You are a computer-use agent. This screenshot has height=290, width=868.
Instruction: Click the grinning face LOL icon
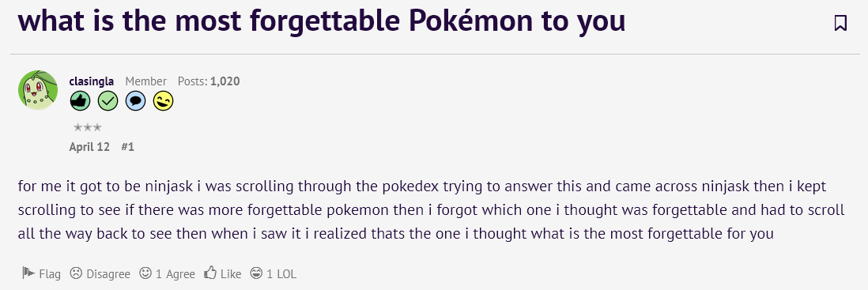click(x=256, y=273)
